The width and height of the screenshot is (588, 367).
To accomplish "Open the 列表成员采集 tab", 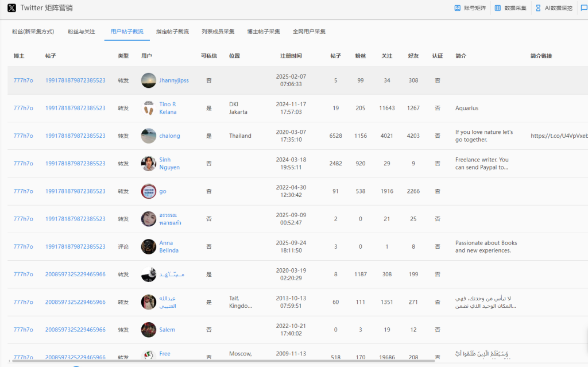I will tap(218, 32).
